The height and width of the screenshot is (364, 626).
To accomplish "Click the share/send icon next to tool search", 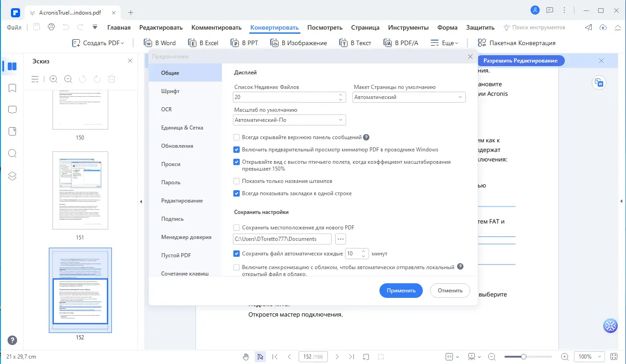I will tap(589, 27).
